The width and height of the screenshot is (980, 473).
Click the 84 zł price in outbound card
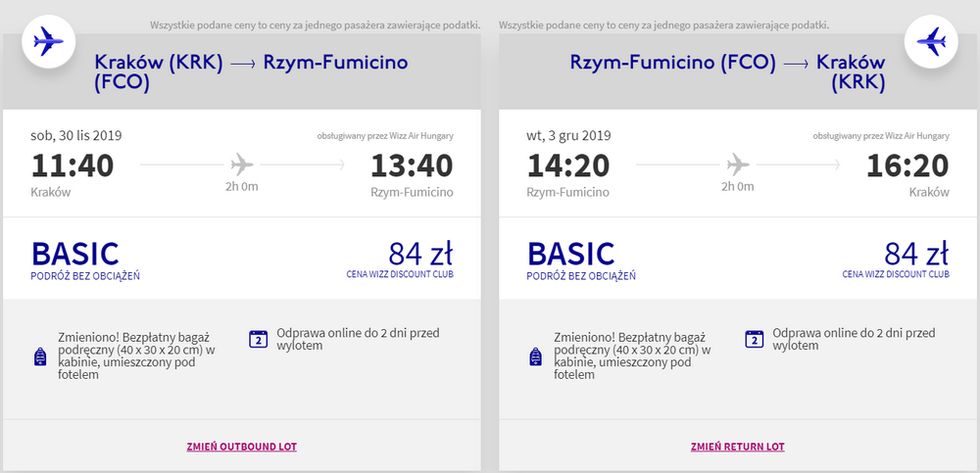coord(420,253)
